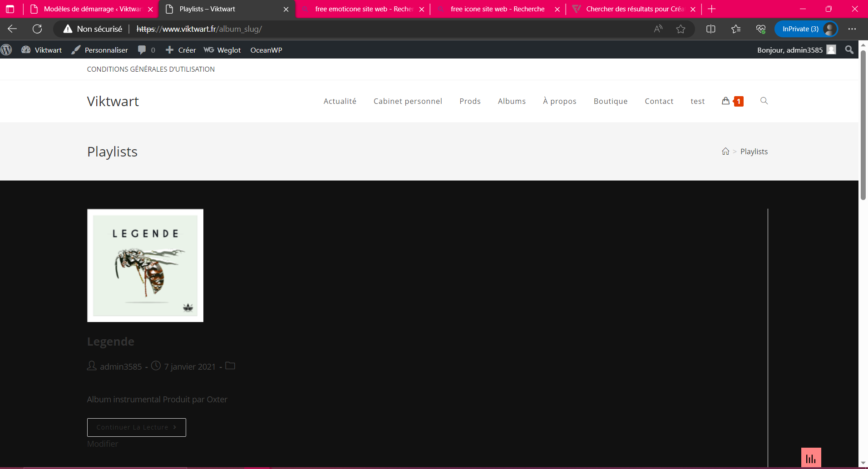Switch to 'free icone site web' tab
This screenshot has height=469, width=868.
point(498,9)
